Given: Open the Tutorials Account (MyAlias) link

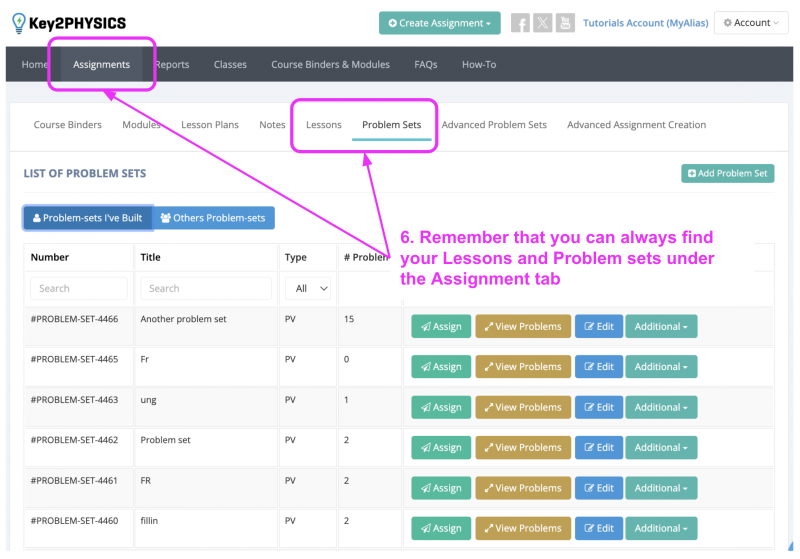Looking at the screenshot, I should coord(645,23).
